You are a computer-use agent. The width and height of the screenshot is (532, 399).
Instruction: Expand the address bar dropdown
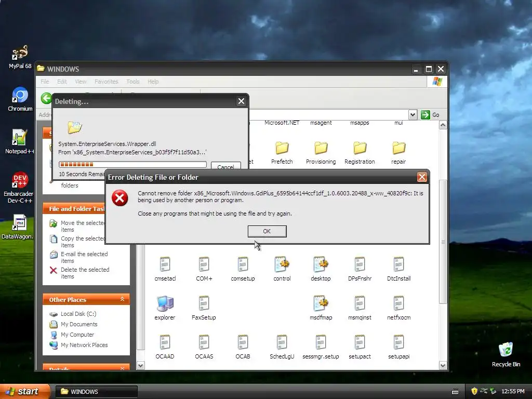[413, 115]
